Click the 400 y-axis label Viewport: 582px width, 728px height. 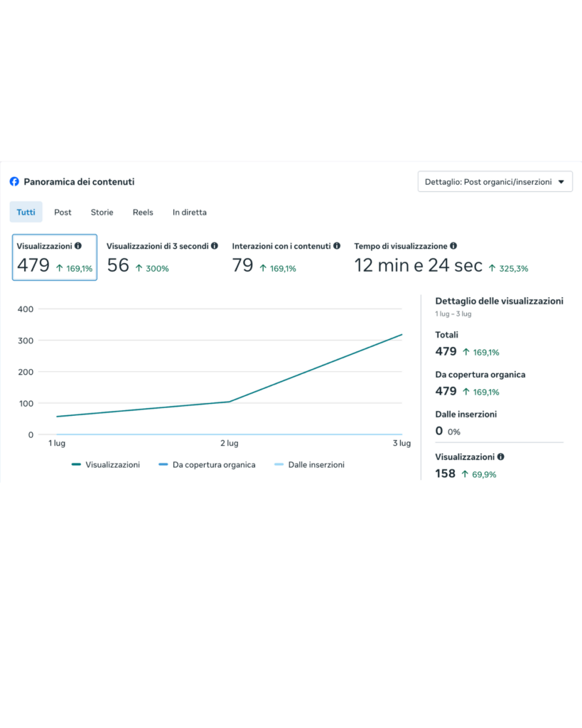point(26,309)
